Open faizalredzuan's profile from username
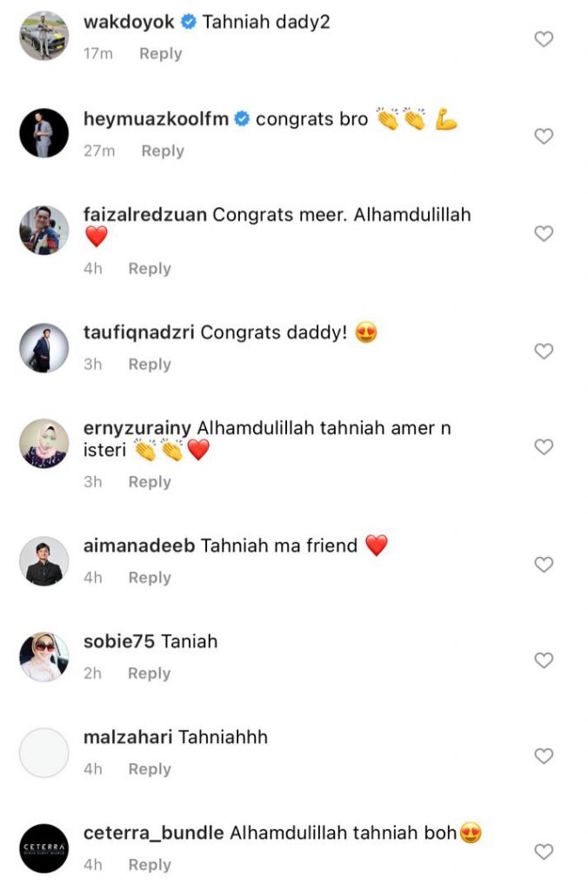The image size is (588, 891). coord(145,215)
